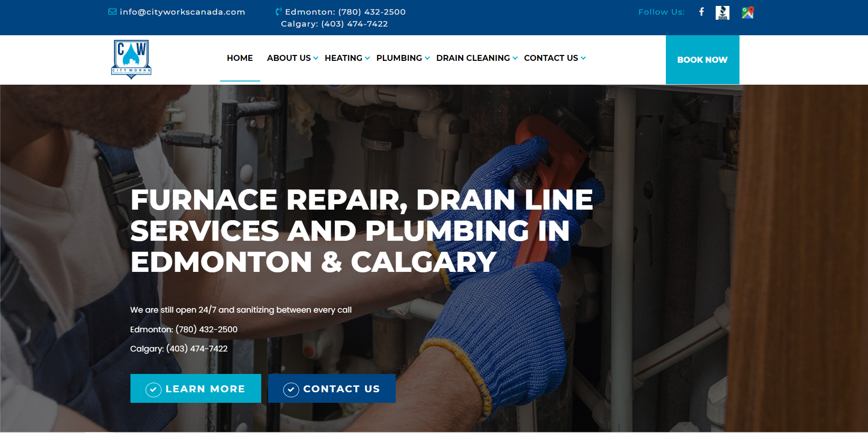Email info@cityworkscanada.com link
Screen dimensions: 868x433
(182, 12)
